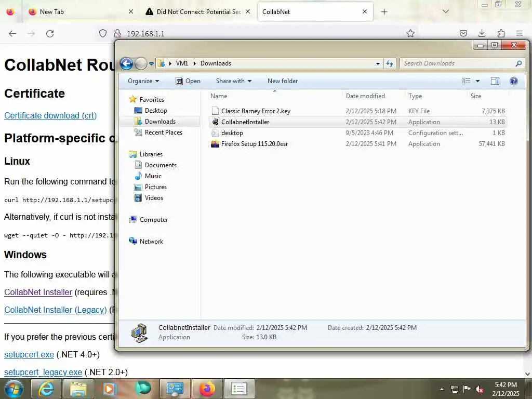532x399 pixels.
Task: Launch Internet Explorer from taskbar
Action: [46, 389]
